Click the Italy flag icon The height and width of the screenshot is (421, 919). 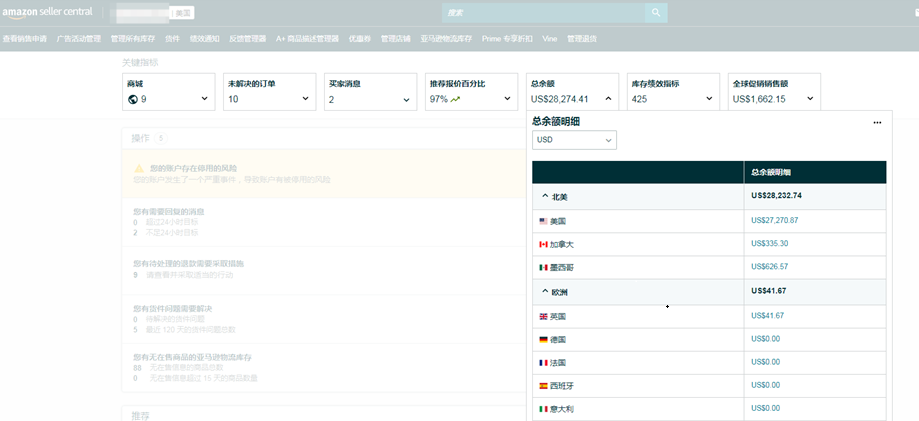543,409
